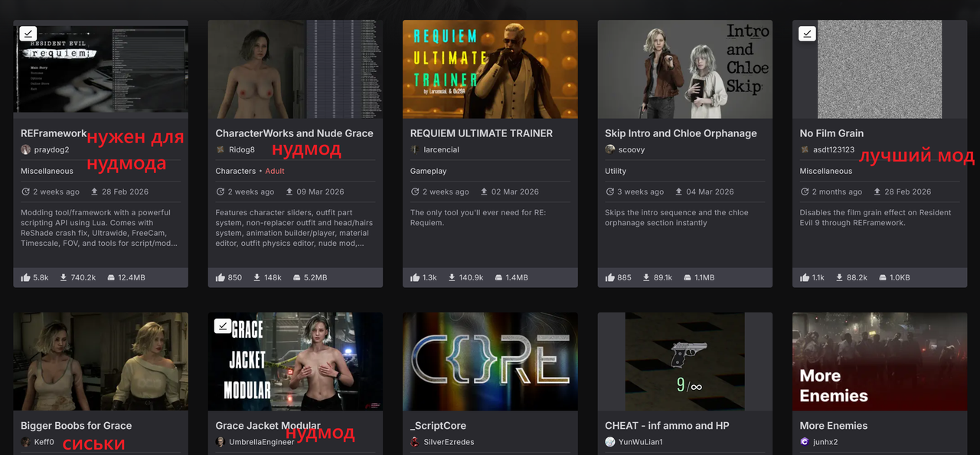
Task: Toggle the checkmark badge on No Film Grain thumbnail
Action: click(806, 34)
